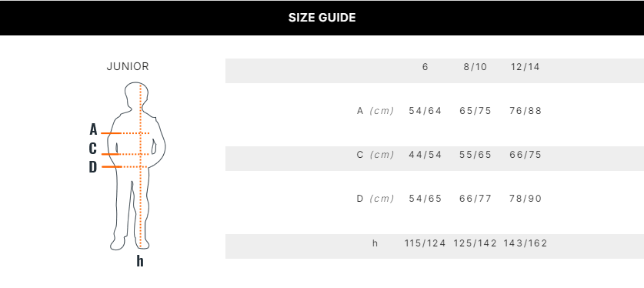Click the letter D hip marker
644x288 pixels.
(93, 167)
